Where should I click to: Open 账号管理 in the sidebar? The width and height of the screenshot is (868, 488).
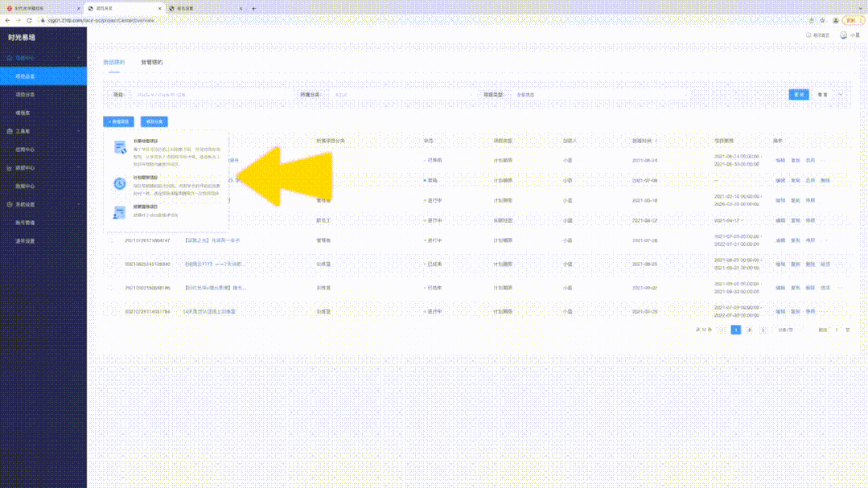[x=43, y=223]
